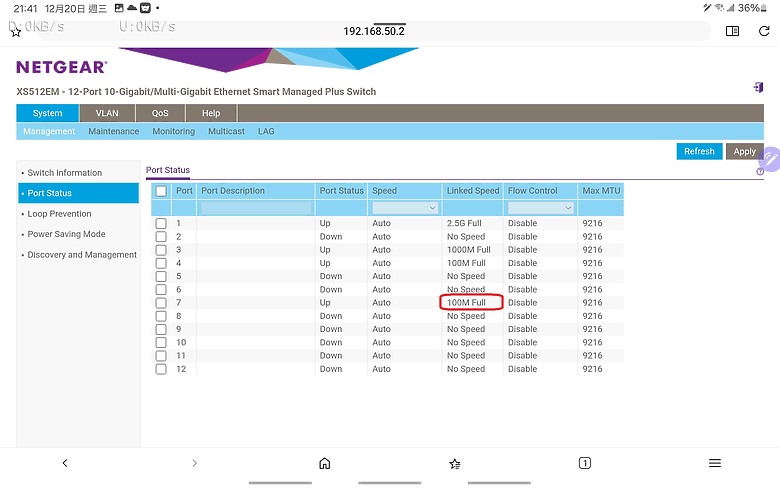This screenshot has height=488, width=780.
Task: Click the Port Status column header
Action: click(x=341, y=191)
